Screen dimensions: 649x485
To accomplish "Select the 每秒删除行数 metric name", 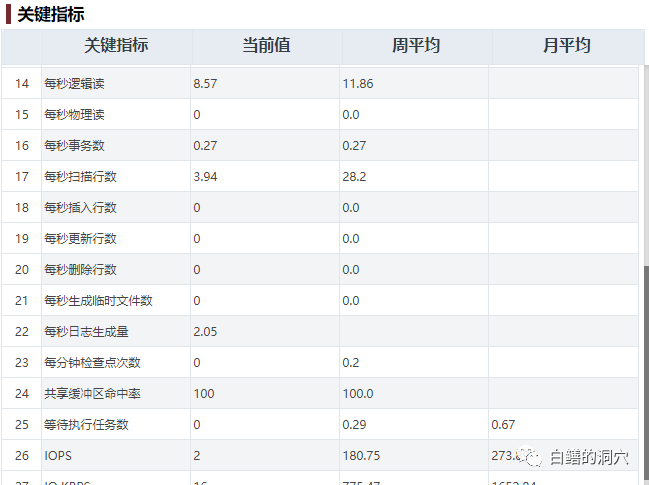I will pos(80,270).
